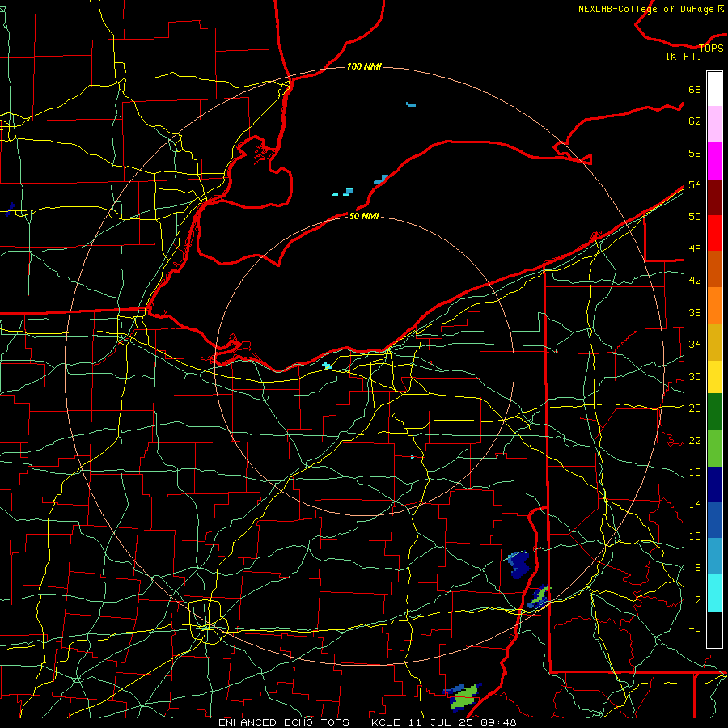Click the TOPS legend title
Viewport: 728px width, 728px height.
point(711,48)
